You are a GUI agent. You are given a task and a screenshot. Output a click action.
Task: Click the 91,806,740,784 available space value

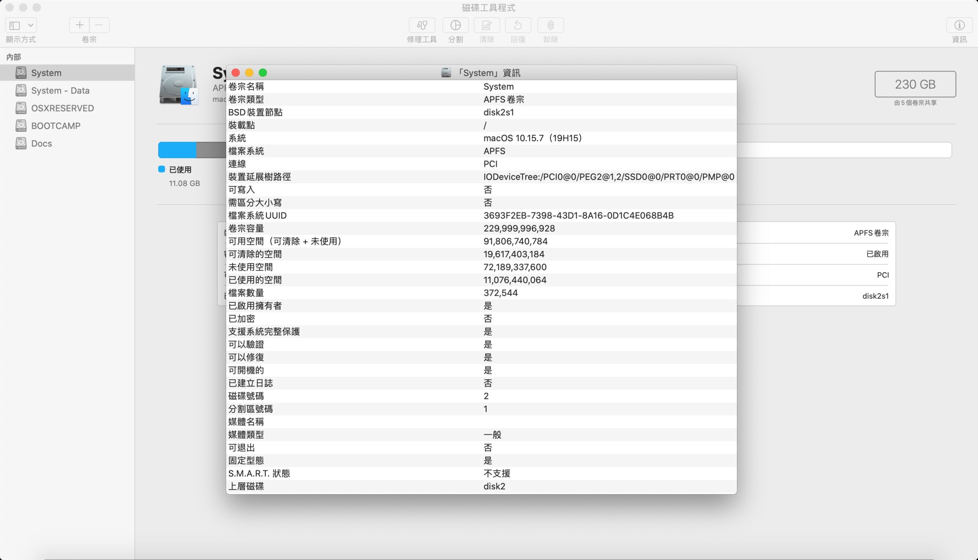pos(515,241)
